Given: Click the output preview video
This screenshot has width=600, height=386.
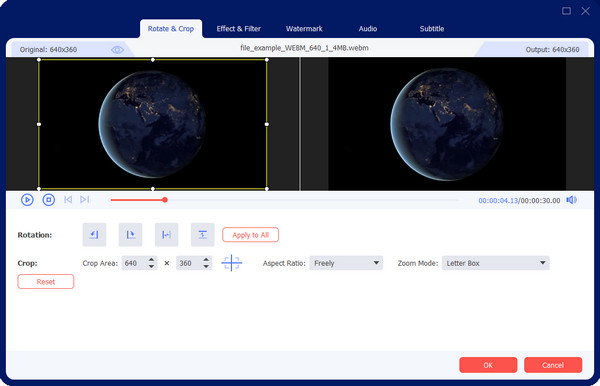Looking at the screenshot, I should tap(447, 124).
